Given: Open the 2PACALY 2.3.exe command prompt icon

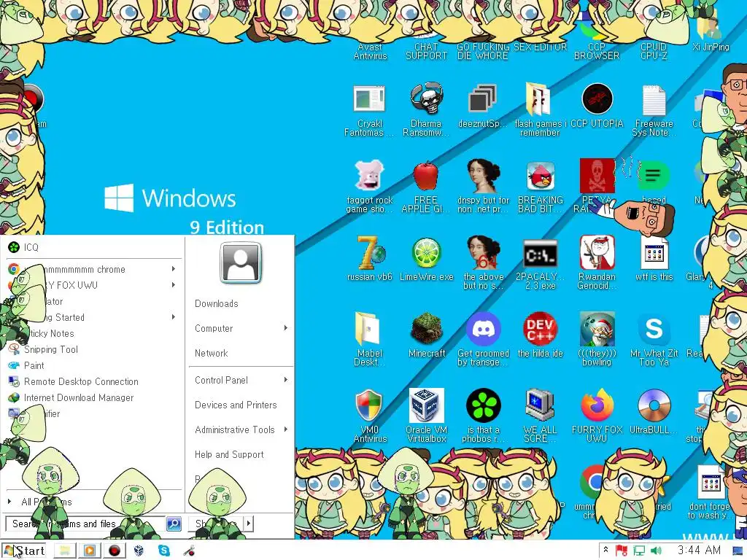Looking at the screenshot, I should 541,253.
